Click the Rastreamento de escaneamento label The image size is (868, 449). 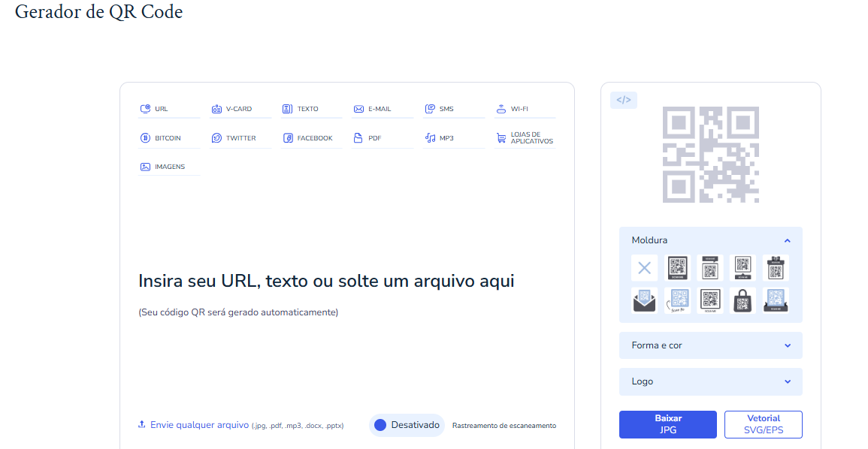click(x=504, y=426)
